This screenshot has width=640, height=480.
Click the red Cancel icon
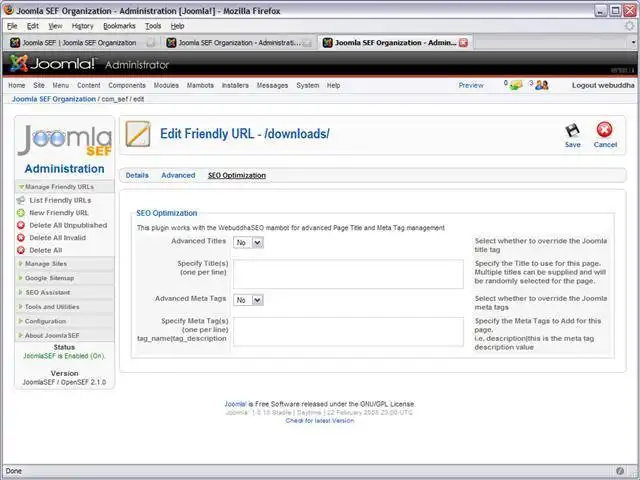604,130
